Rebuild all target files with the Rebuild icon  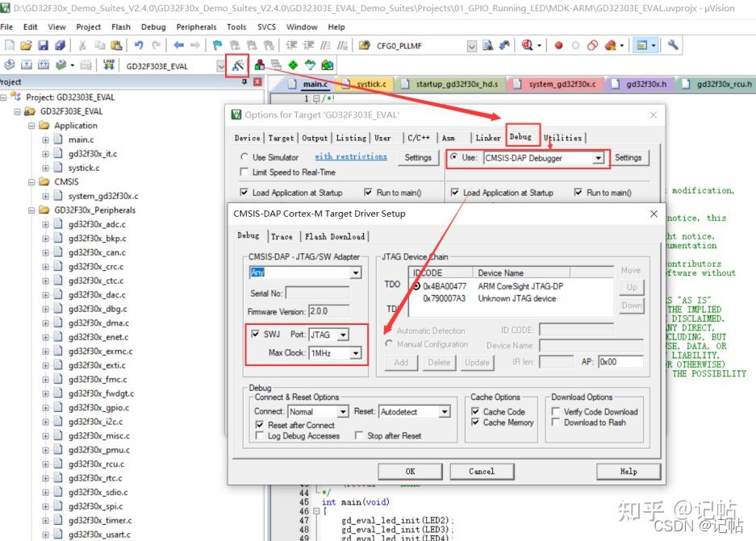coord(44,65)
